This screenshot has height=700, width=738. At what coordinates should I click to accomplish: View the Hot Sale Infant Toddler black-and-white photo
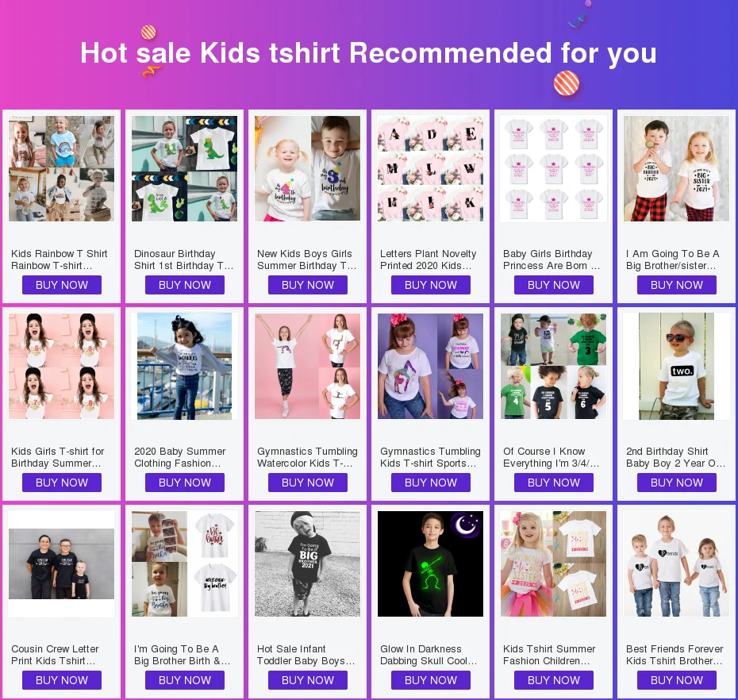pos(308,564)
